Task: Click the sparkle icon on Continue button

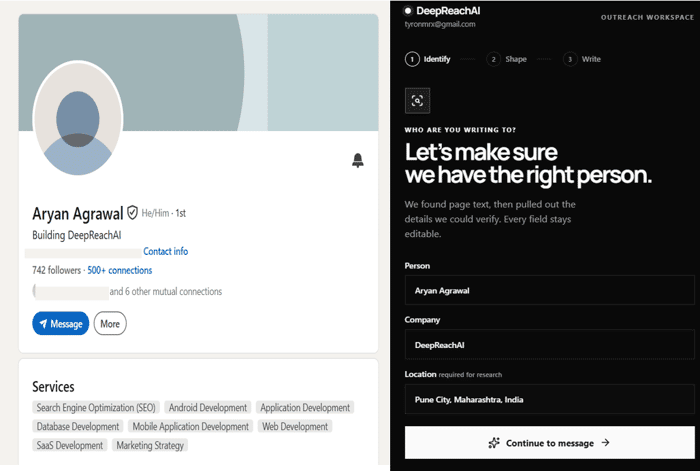Action: pos(494,443)
